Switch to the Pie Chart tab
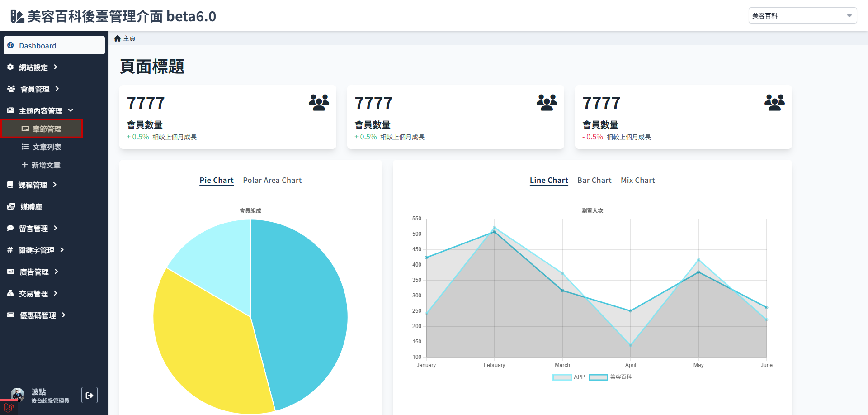868x415 pixels. [217, 180]
